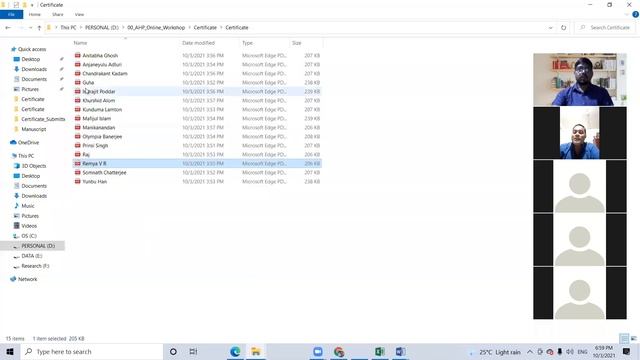Go to PERSONAL (D:) in the breadcrumb
This screenshot has width=640, height=360.
(102, 28)
